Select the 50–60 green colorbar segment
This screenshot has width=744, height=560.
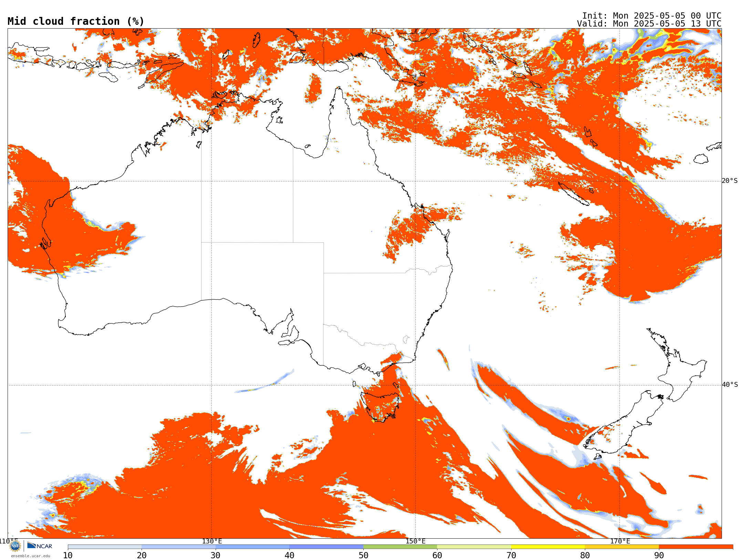point(400,547)
